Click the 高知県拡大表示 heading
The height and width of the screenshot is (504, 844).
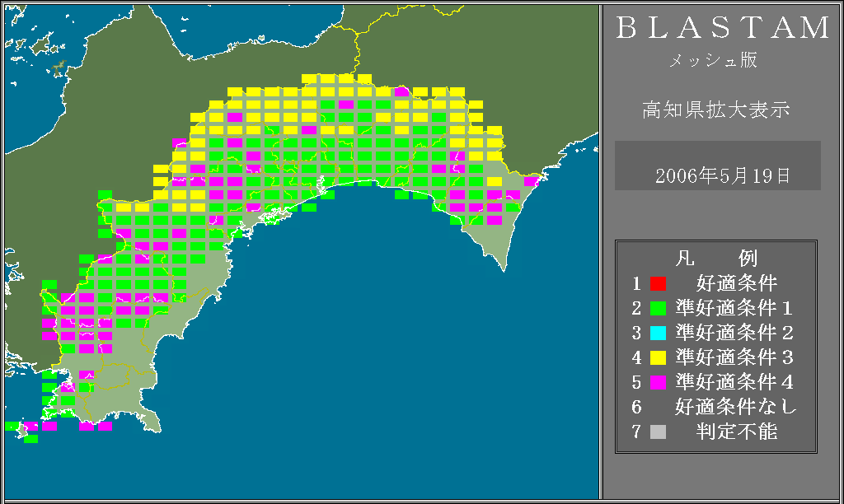pos(716,110)
